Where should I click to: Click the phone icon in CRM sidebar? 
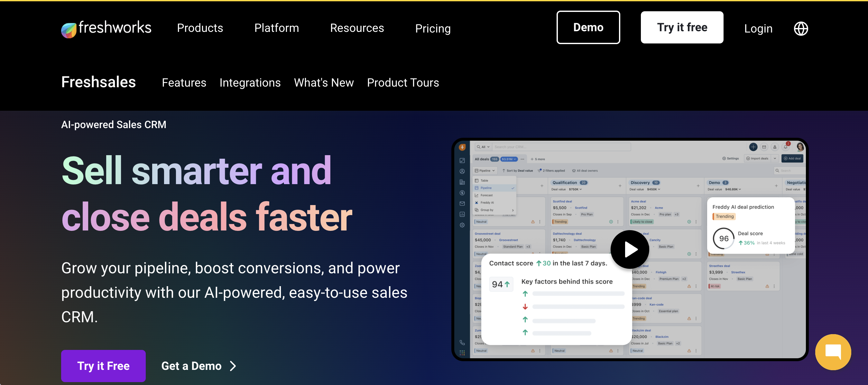pyautogui.click(x=462, y=343)
